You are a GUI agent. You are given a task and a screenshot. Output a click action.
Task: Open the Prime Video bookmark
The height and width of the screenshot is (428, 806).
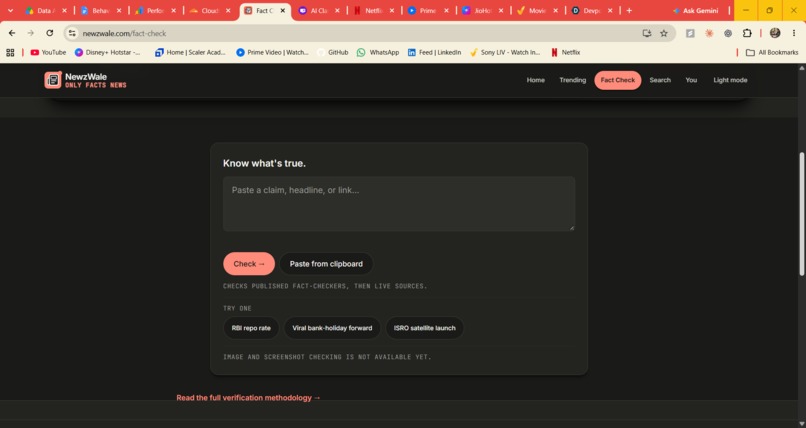coord(272,52)
